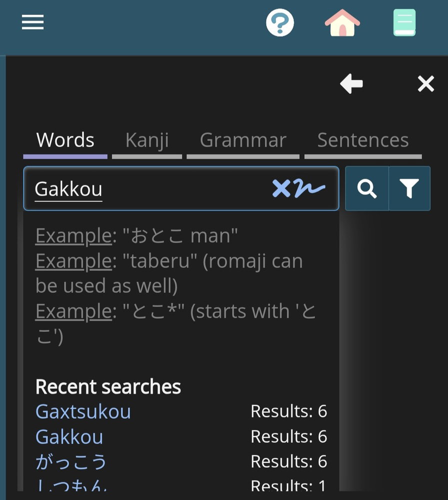Open the green book icon
This screenshot has height=500, width=448.
tap(404, 23)
